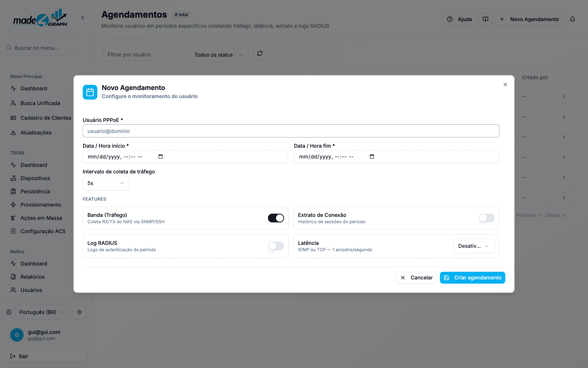Disable the Banda (Tráfego) toggle
588x368 pixels.
tap(276, 218)
